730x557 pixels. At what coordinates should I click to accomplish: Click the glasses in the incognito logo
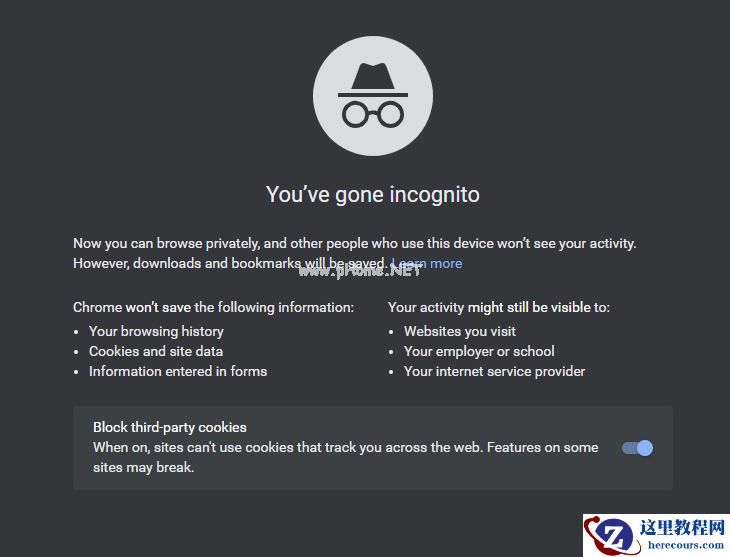(x=372, y=112)
